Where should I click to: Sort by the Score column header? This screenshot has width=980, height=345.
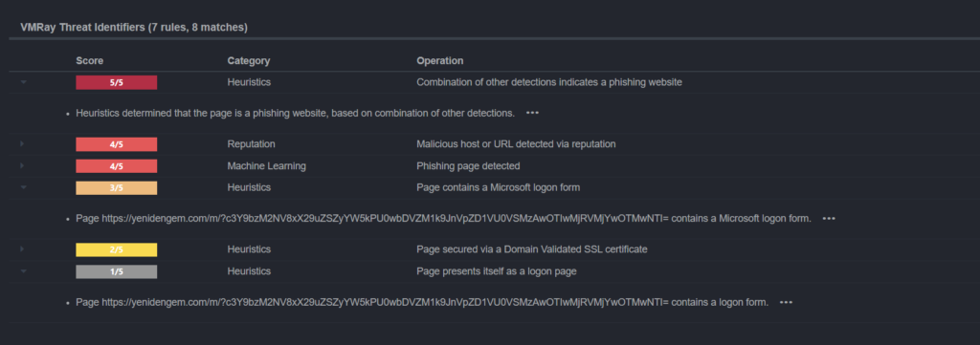89,60
